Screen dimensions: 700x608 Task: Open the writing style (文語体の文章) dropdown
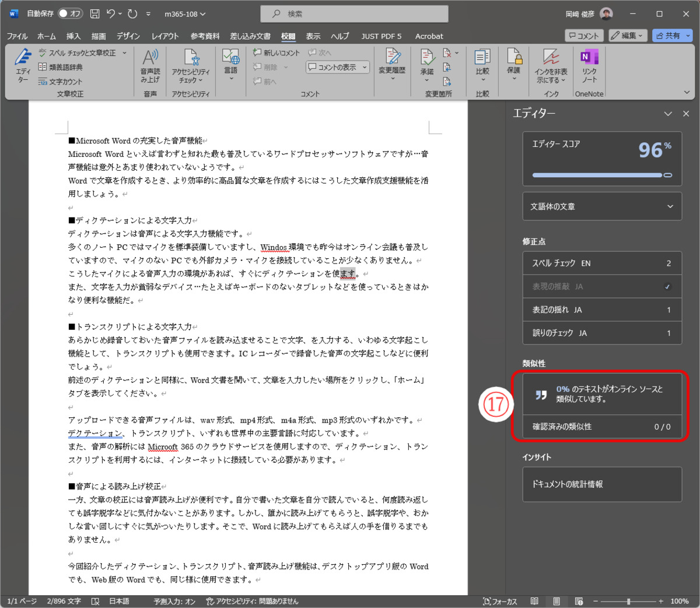[x=602, y=206]
